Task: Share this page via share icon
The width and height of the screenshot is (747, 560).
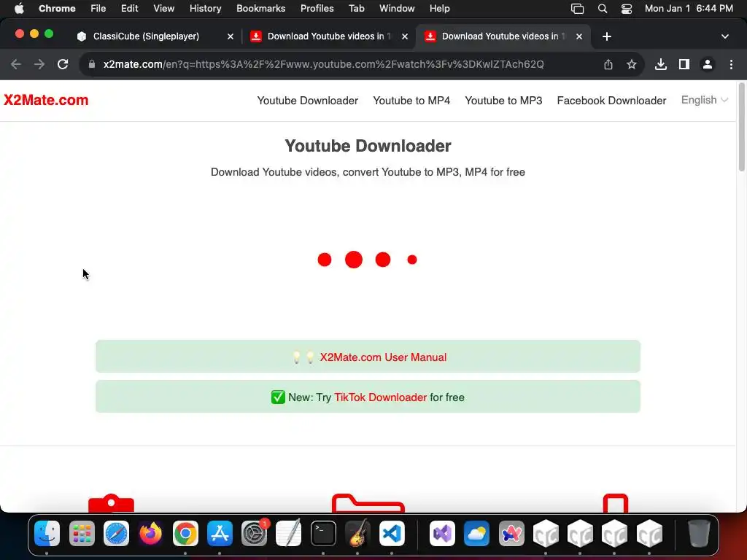Action: pyautogui.click(x=608, y=64)
